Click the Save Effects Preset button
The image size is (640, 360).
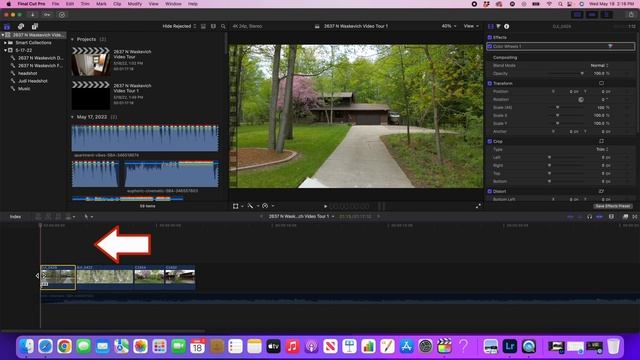(612, 206)
